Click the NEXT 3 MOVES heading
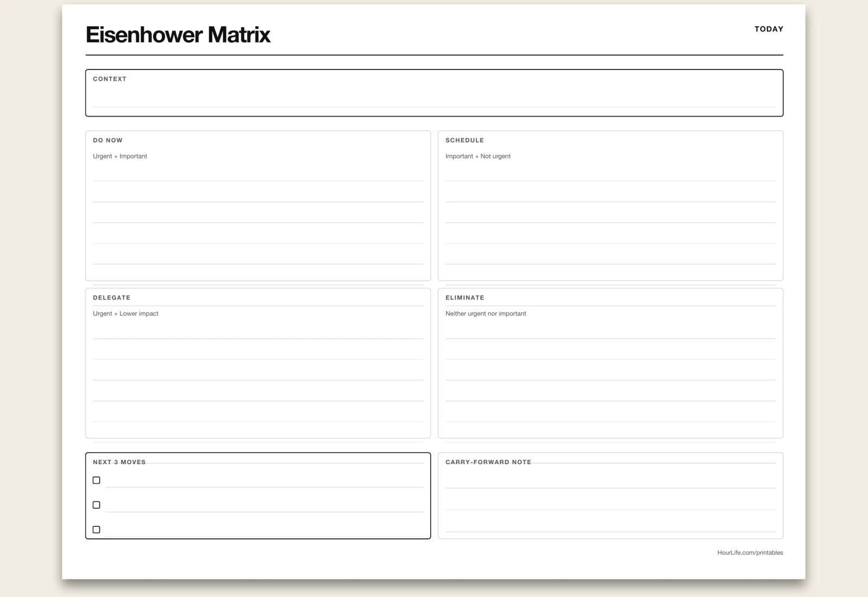 (x=119, y=462)
